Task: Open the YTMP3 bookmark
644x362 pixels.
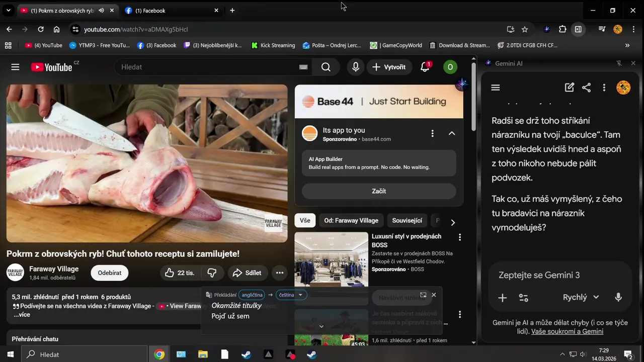Action: coord(100,45)
